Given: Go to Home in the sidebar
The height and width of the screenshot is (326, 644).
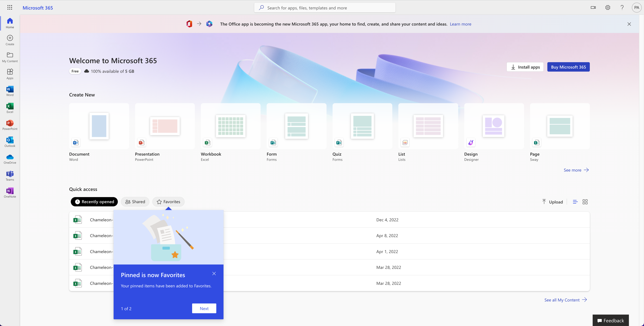Looking at the screenshot, I should (10, 23).
